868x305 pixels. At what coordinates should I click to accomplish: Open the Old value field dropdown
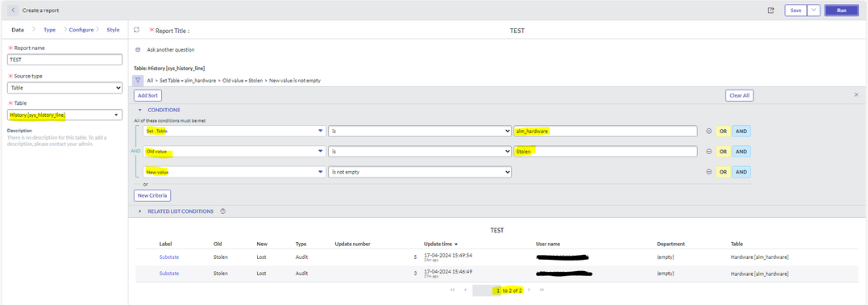pos(234,152)
